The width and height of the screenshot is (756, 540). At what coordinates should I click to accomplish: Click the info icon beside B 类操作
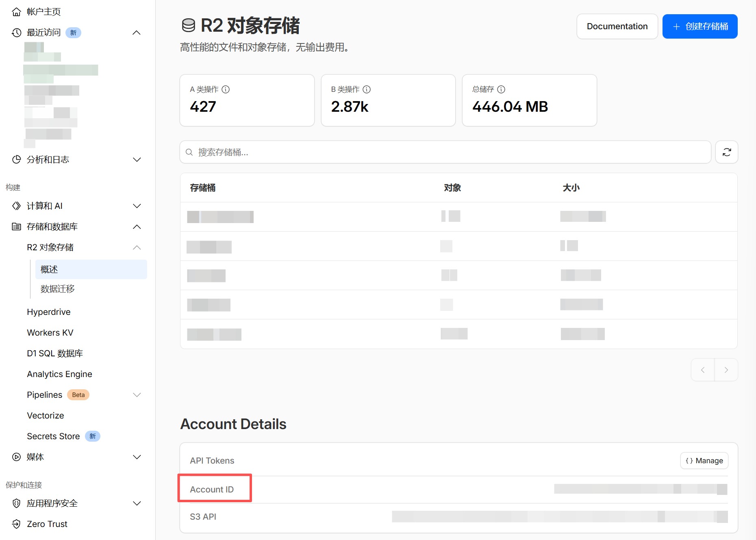(367, 89)
